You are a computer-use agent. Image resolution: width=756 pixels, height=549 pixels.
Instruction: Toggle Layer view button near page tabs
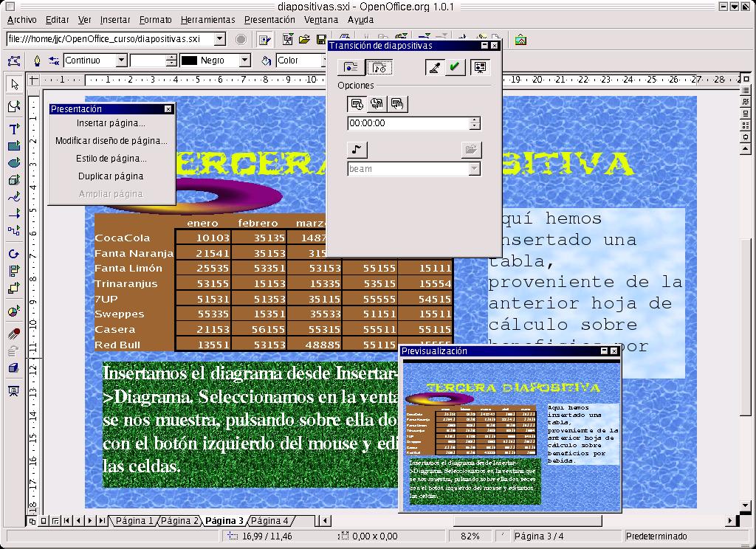pyautogui.click(x=55, y=520)
